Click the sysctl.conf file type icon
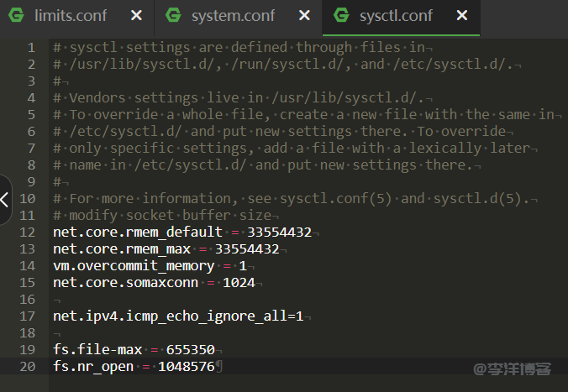The image size is (568, 392). pos(341,15)
